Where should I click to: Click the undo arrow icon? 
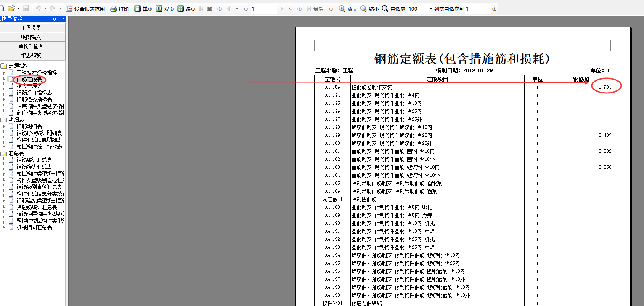point(38,8)
